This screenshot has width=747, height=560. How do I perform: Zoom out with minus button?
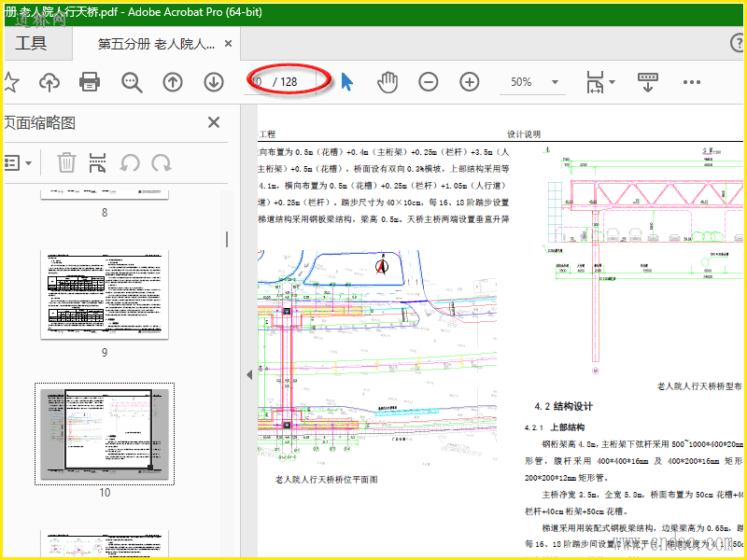[429, 82]
